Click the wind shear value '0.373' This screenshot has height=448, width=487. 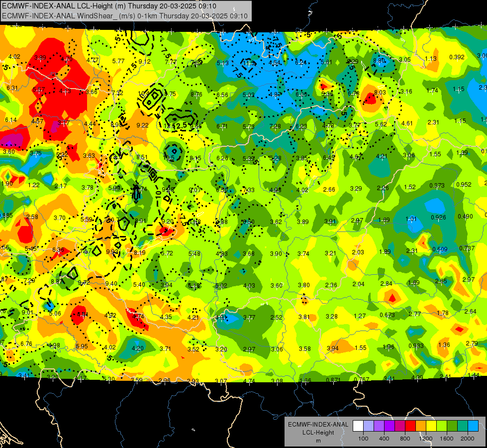coord(437,185)
